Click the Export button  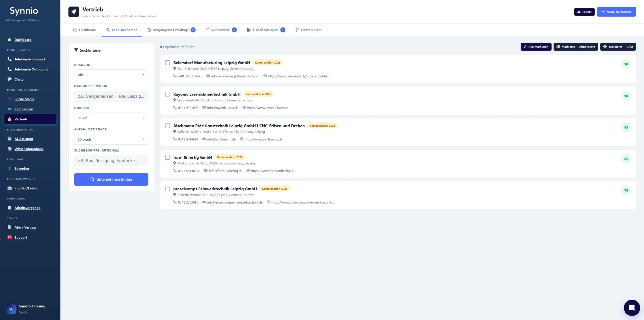pos(584,12)
